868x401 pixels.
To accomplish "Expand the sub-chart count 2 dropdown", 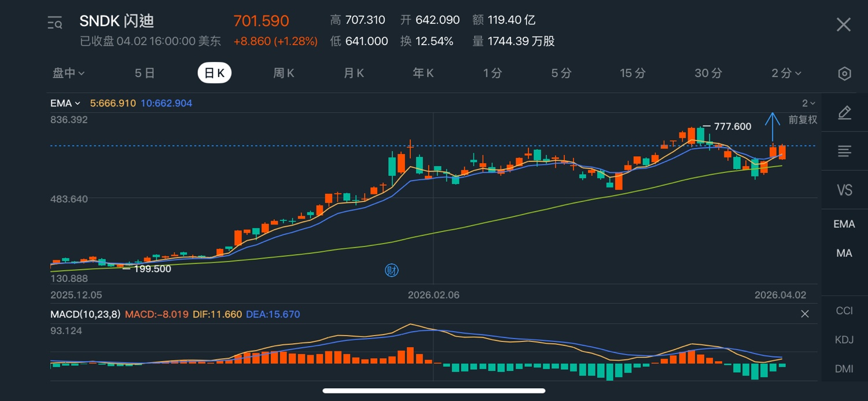I will [x=808, y=103].
